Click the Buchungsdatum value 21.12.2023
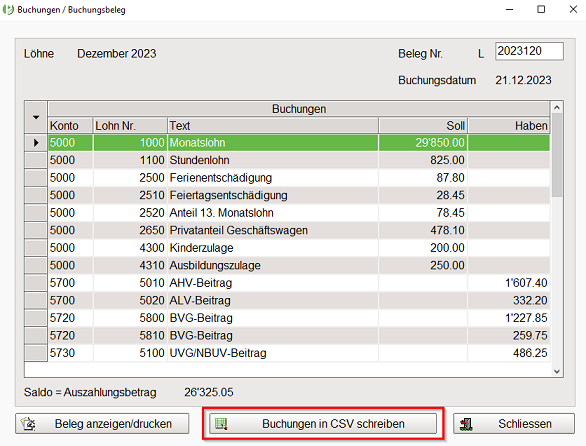This screenshot has width=586, height=446. coord(523,80)
